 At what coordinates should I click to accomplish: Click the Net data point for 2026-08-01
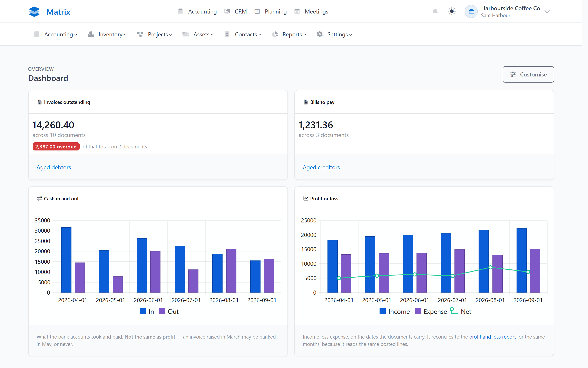point(490,267)
